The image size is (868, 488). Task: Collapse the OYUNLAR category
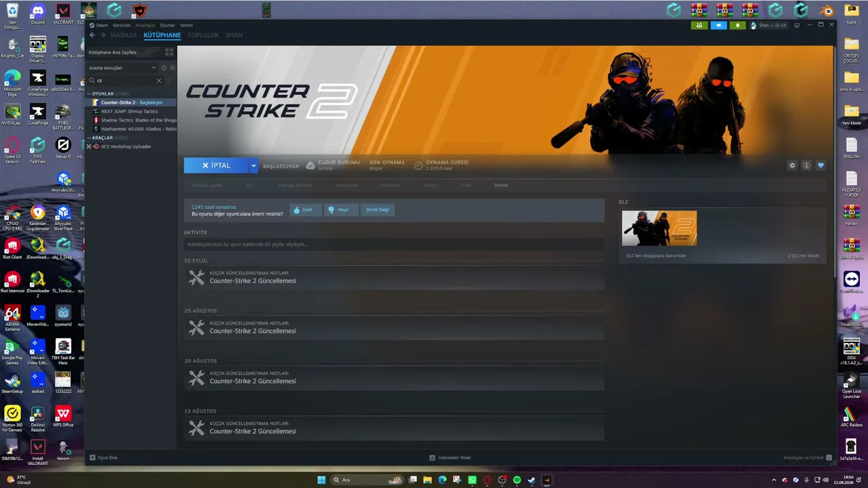[89, 94]
